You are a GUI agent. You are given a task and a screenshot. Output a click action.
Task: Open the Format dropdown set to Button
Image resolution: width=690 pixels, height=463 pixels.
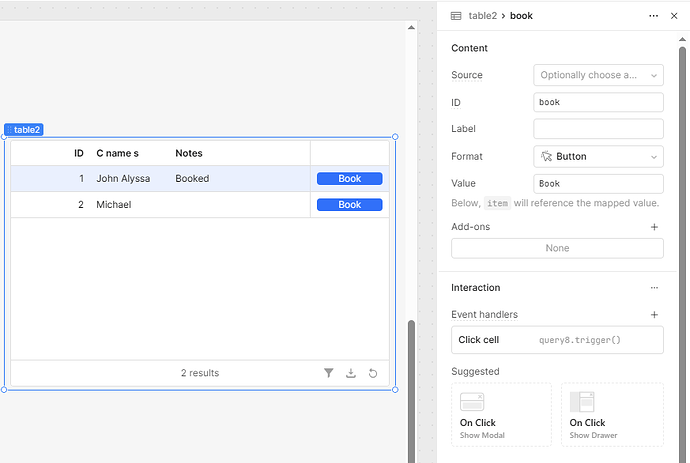[x=598, y=156]
